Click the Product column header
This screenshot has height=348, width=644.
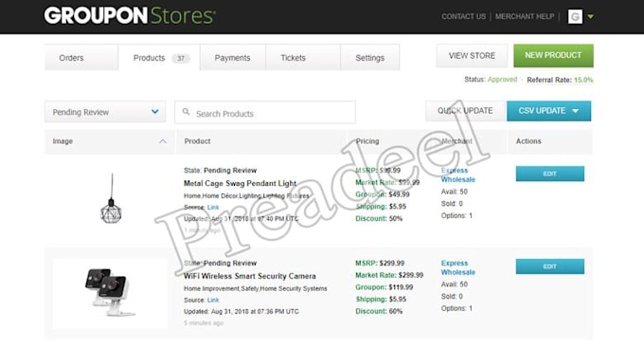coord(197,141)
